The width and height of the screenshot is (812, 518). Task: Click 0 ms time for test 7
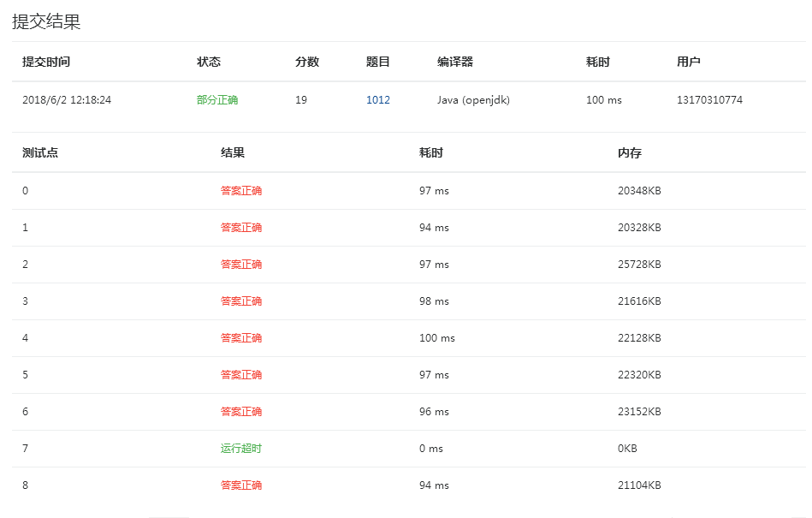(x=431, y=448)
